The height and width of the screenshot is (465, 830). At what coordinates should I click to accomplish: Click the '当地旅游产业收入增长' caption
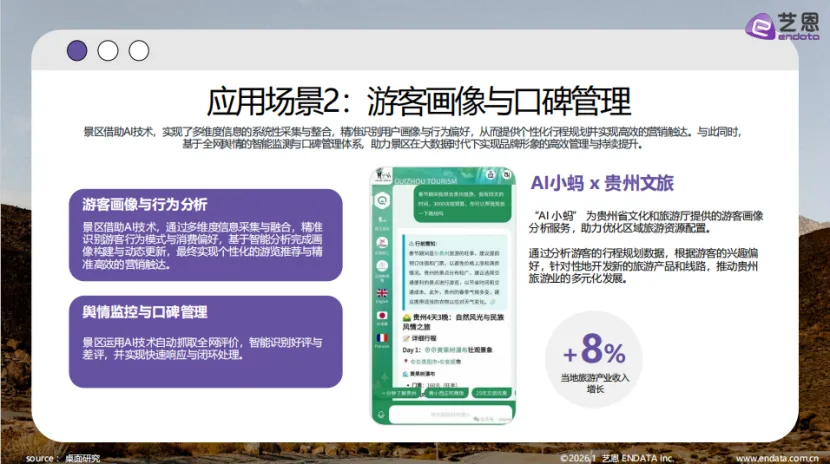[x=595, y=383]
